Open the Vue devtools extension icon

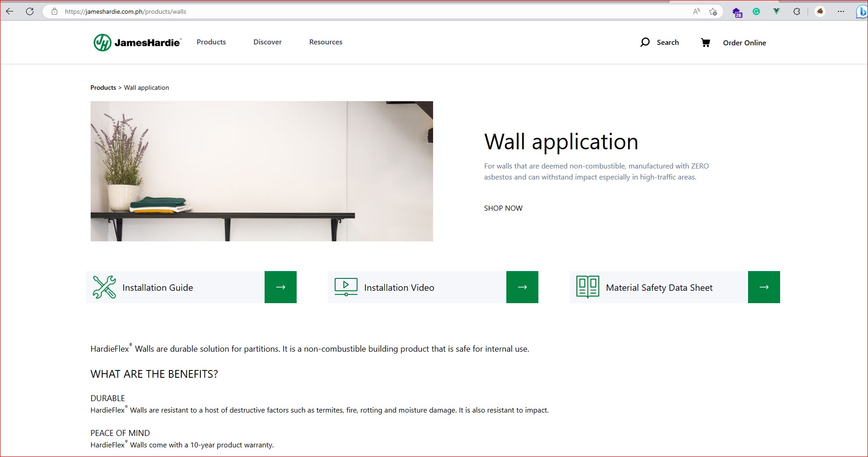776,11
